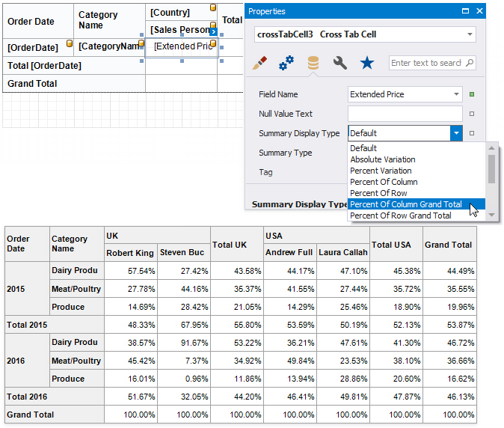This screenshot has height=428, width=504.
Task: Click the database icon on the OrderDate cell
Action: [70, 44]
